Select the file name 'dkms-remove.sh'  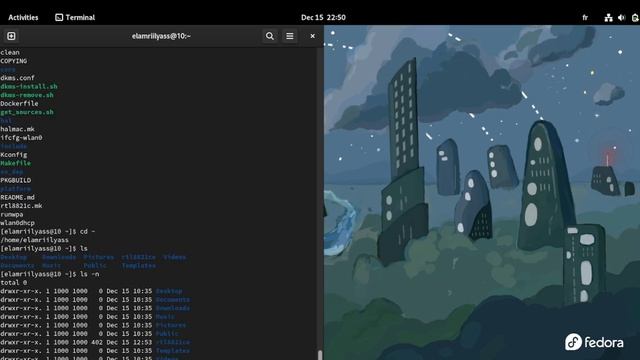27,95
